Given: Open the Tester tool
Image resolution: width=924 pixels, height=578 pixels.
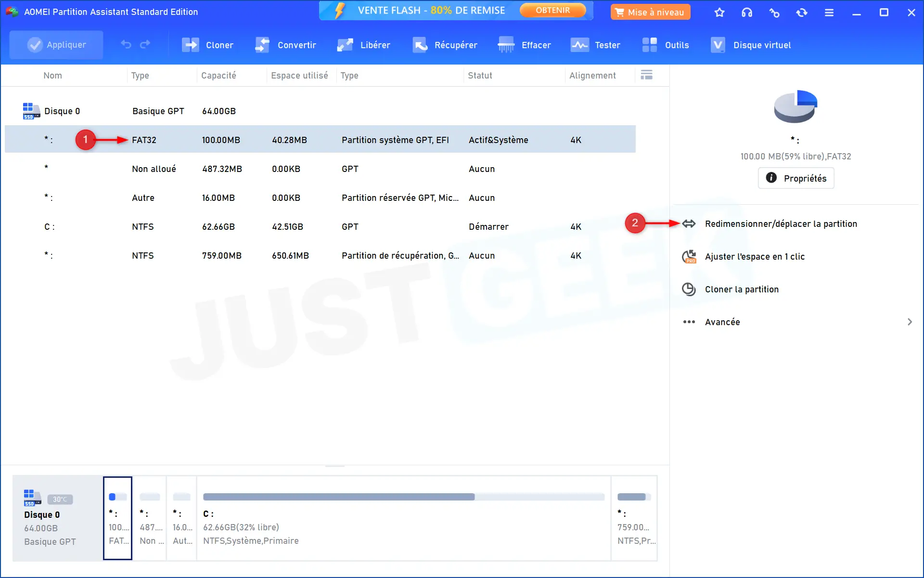Looking at the screenshot, I should pyautogui.click(x=595, y=45).
